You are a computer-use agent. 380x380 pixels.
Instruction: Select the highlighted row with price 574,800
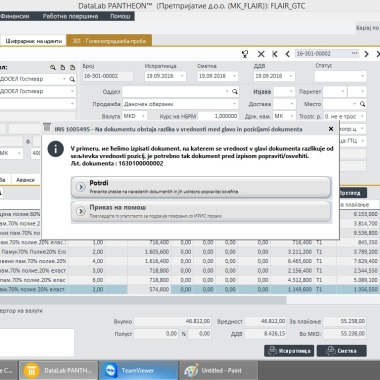click(x=189, y=289)
